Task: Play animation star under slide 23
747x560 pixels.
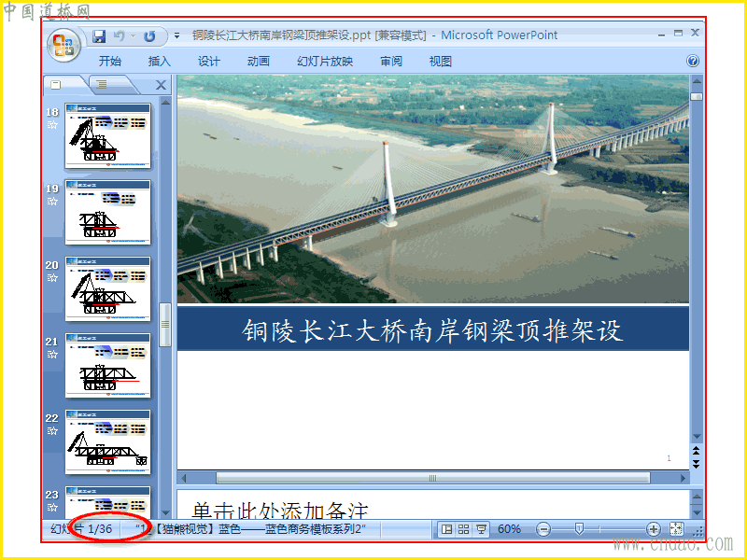Action: coord(52,508)
